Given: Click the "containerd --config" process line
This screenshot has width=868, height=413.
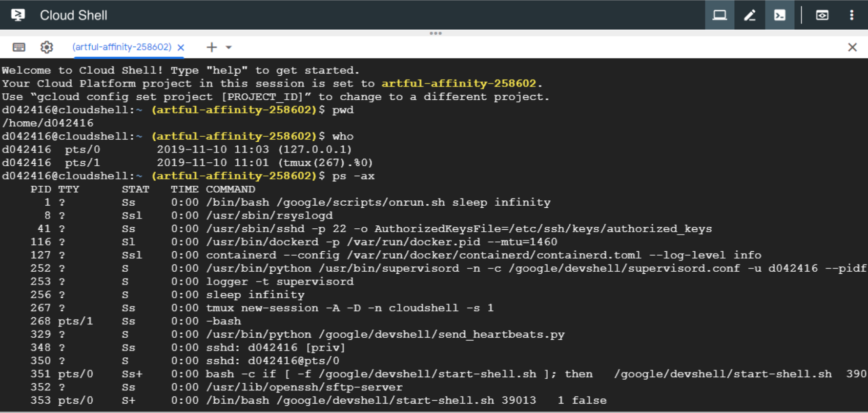Looking at the screenshot, I should click(396, 255).
